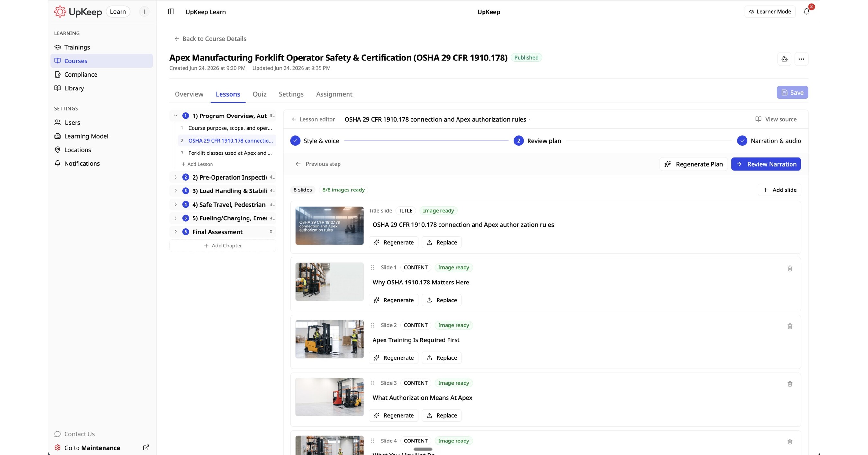Switch to the Lessons tab

click(x=228, y=94)
